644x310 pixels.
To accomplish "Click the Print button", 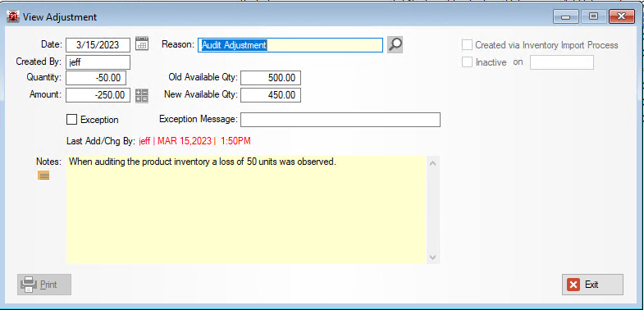I will (x=44, y=285).
